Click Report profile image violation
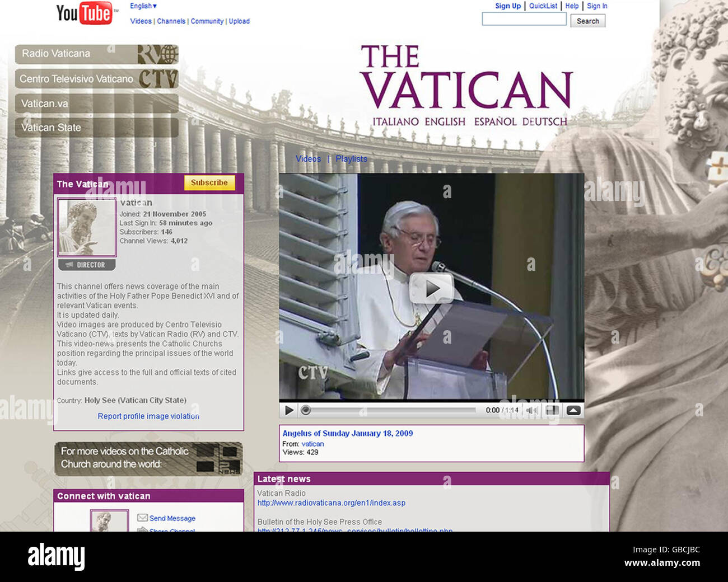This screenshot has width=728, height=582. (x=148, y=416)
